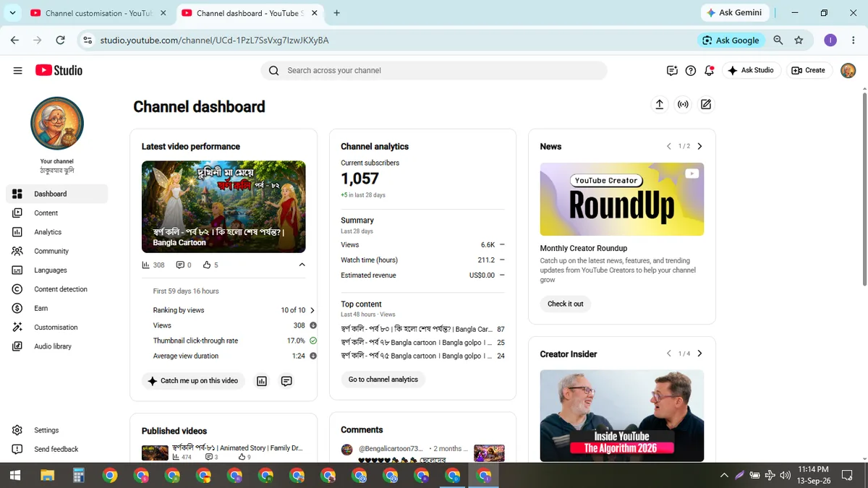
Task: Click the channel profile picture in sidebar
Action: [x=57, y=124]
